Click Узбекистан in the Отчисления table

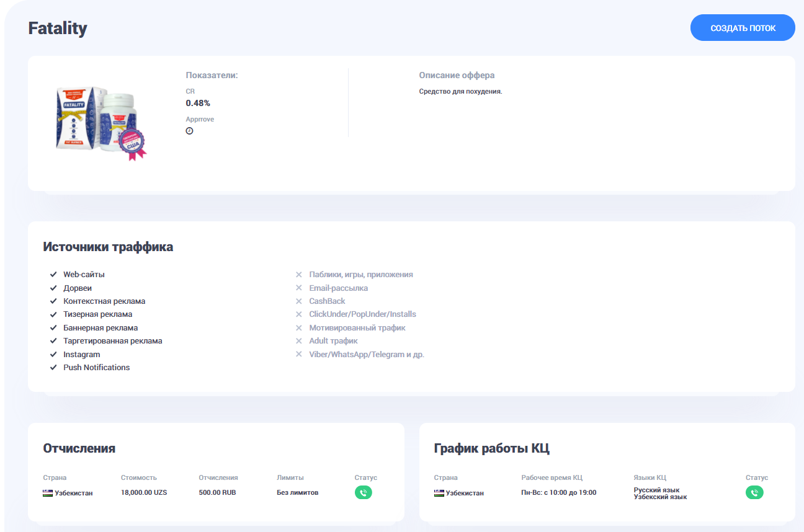74,494
